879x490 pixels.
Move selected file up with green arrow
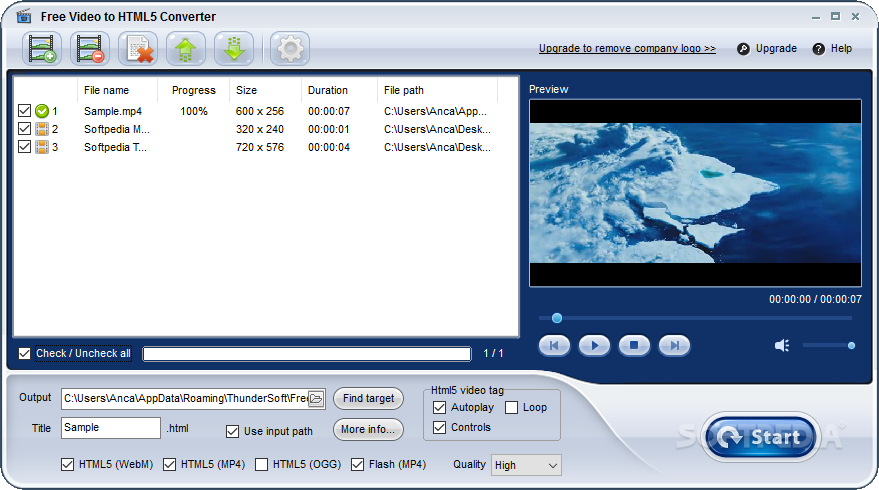coord(186,49)
